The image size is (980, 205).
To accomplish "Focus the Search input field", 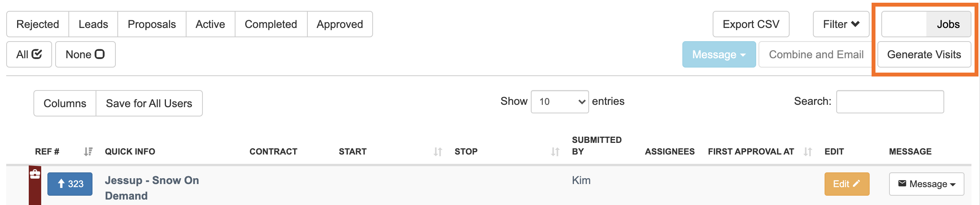I will [890, 102].
